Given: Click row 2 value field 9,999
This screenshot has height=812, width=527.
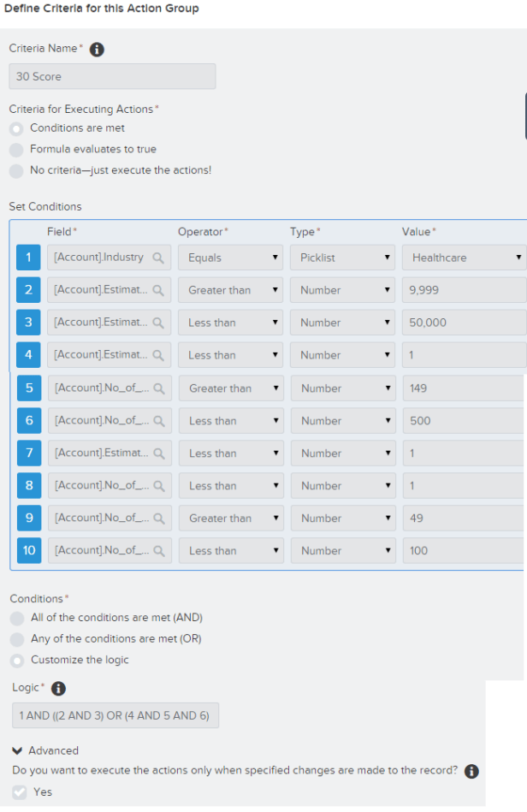Looking at the screenshot, I should (465, 290).
